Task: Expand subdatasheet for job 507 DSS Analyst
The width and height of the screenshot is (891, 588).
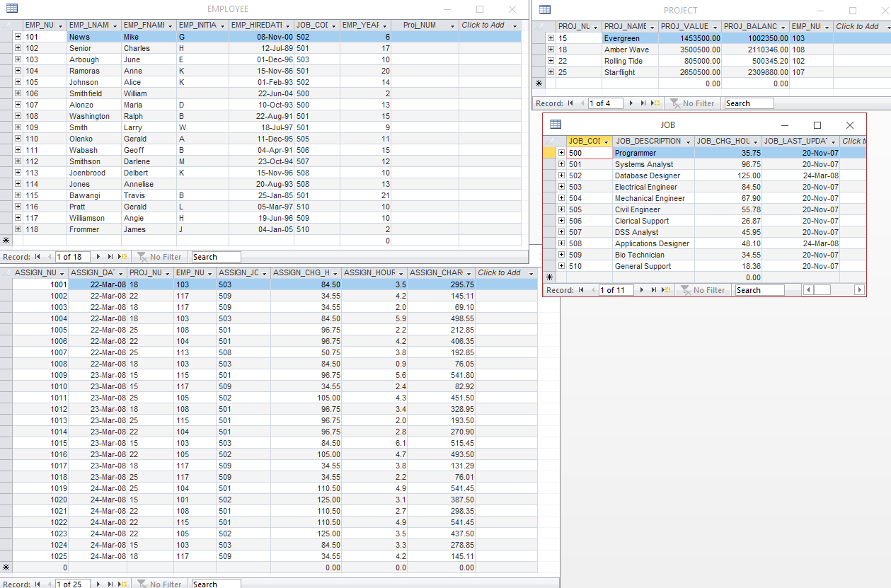Action: 561,232
